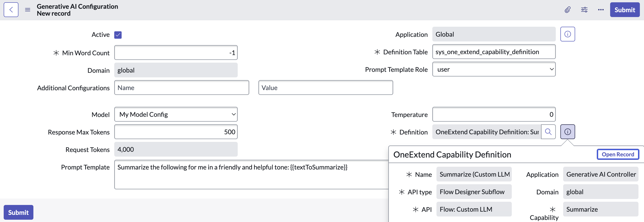The height and width of the screenshot is (222, 644).
Task: Click the 'Additional Configurations' label
Action: [73, 88]
